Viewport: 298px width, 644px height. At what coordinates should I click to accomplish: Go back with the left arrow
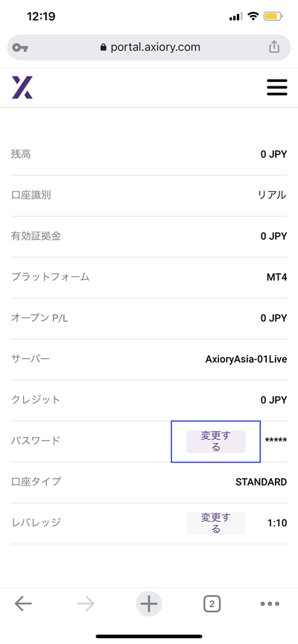23,603
